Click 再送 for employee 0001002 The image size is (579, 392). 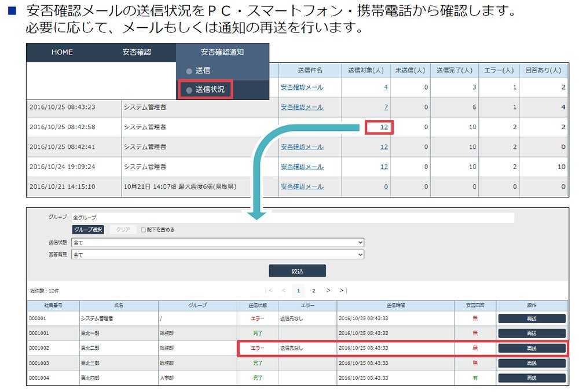(532, 348)
